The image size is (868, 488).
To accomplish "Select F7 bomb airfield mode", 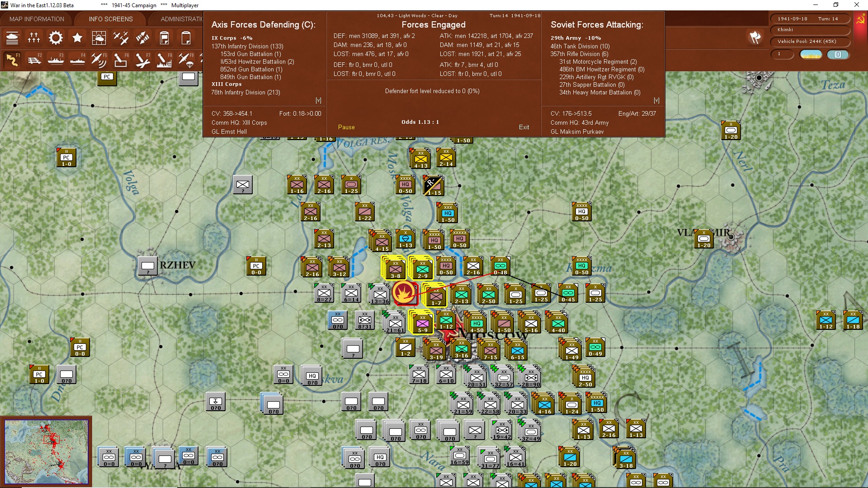I will pos(142,60).
